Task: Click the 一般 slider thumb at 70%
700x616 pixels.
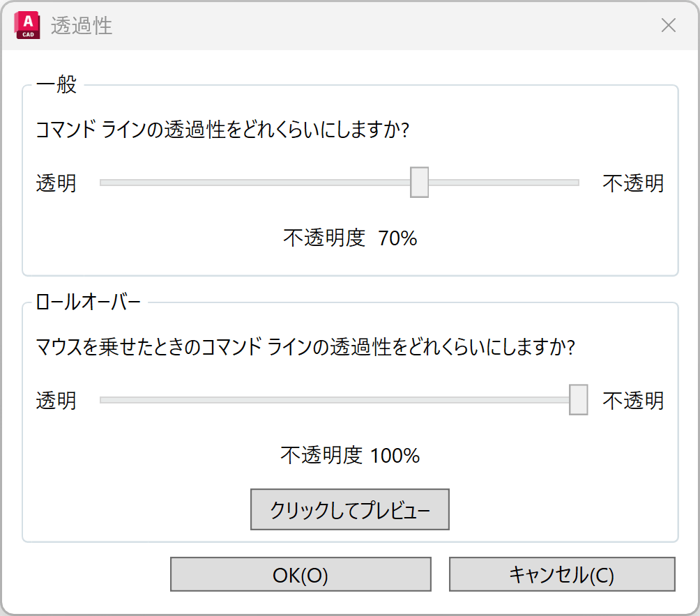Action: click(x=419, y=183)
